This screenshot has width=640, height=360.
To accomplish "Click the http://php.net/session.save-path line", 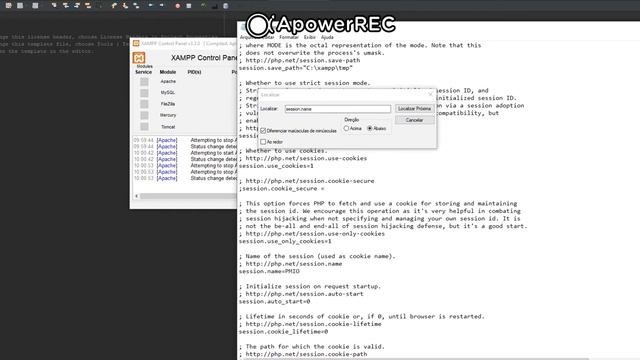I will click(299, 60).
